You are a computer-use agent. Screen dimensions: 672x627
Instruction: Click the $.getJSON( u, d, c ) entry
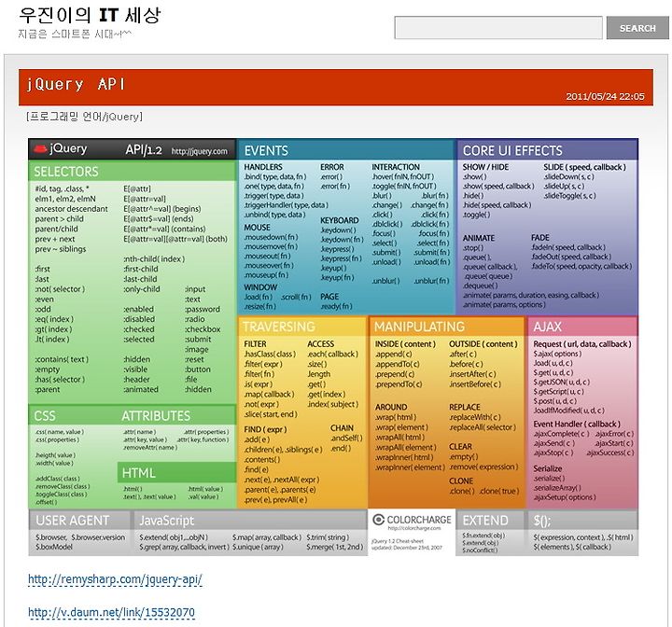pos(562,382)
